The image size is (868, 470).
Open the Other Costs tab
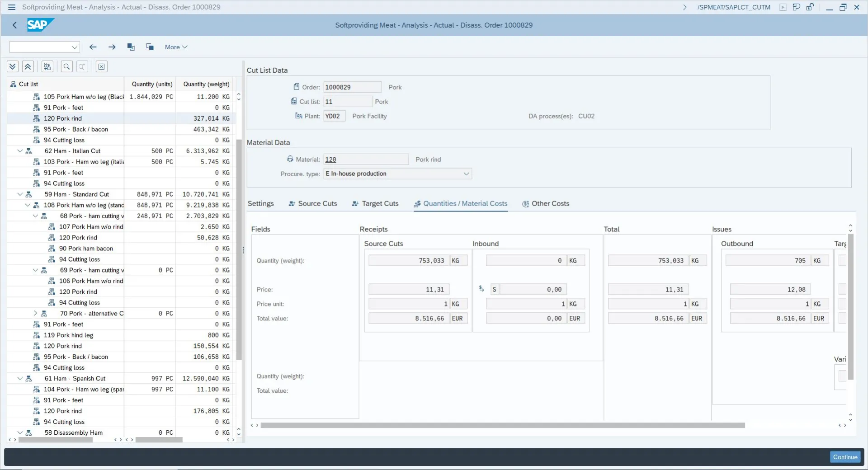(546, 203)
